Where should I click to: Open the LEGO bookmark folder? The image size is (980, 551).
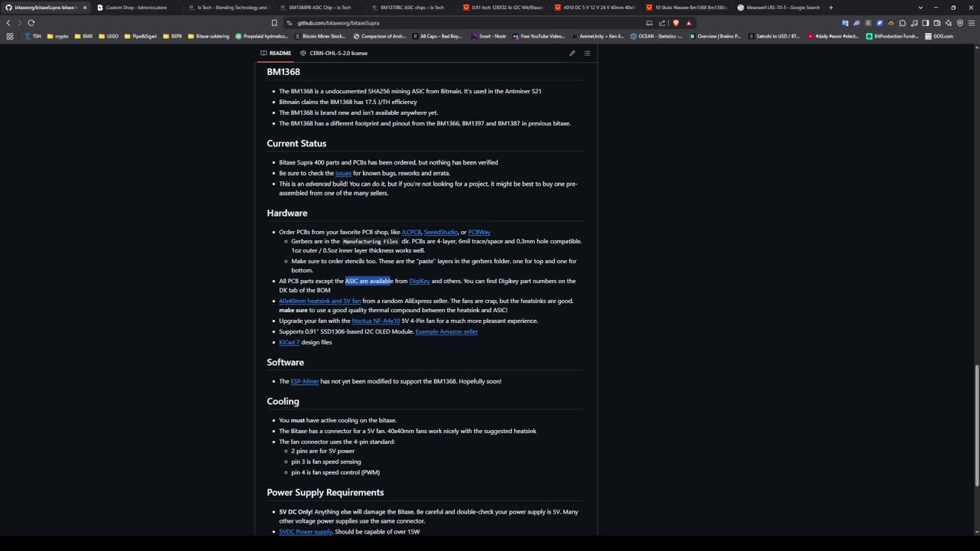[109, 36]
